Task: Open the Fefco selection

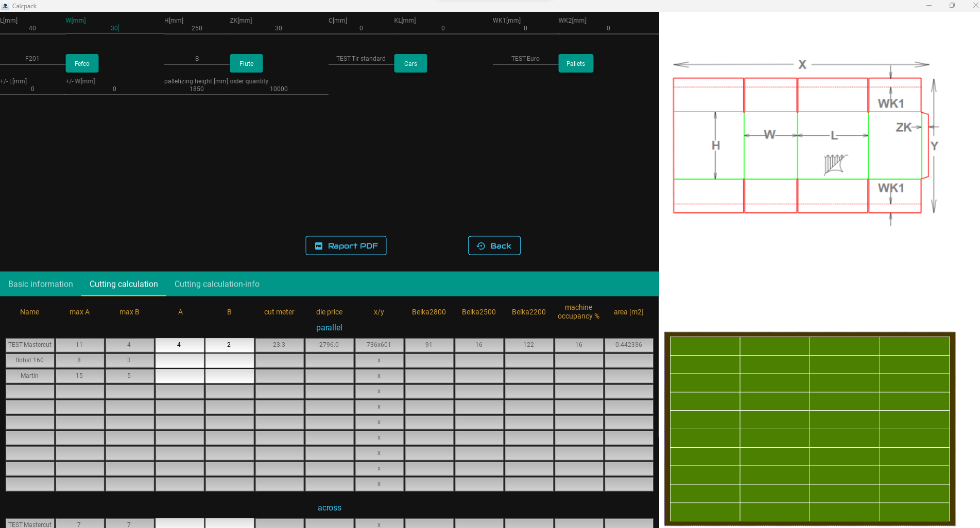Action: (82, 63)
